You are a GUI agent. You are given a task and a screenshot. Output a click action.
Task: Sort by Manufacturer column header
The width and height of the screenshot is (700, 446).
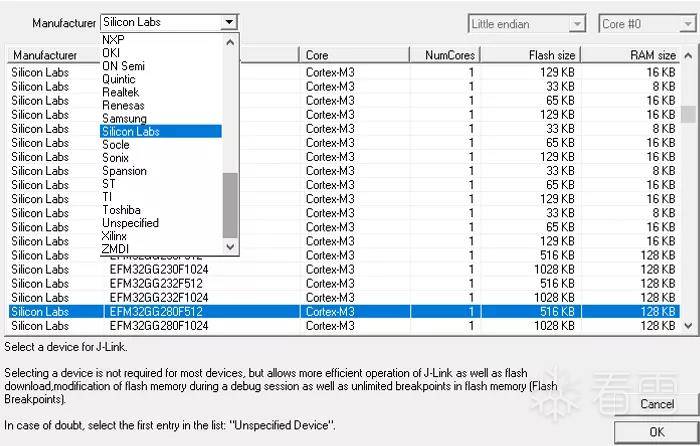coord(45,55)
